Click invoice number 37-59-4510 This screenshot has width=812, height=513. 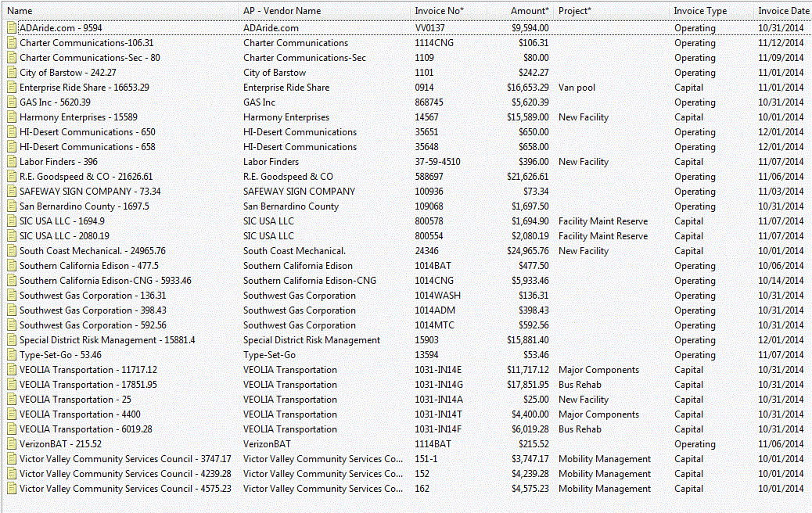point(437,162)
